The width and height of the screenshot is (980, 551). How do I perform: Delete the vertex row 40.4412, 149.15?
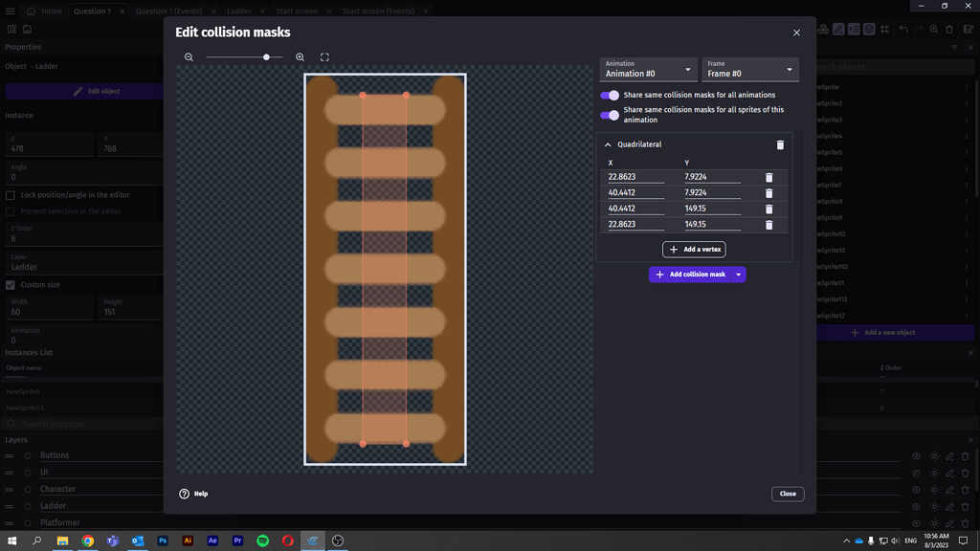point(768,209)
